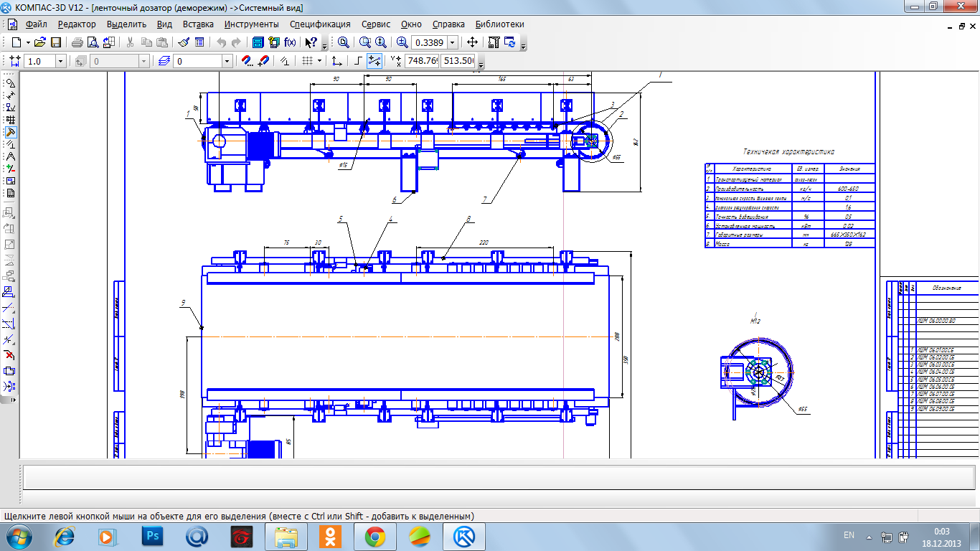Save the drawing with floppy disk icon

(x=56, y=42)
